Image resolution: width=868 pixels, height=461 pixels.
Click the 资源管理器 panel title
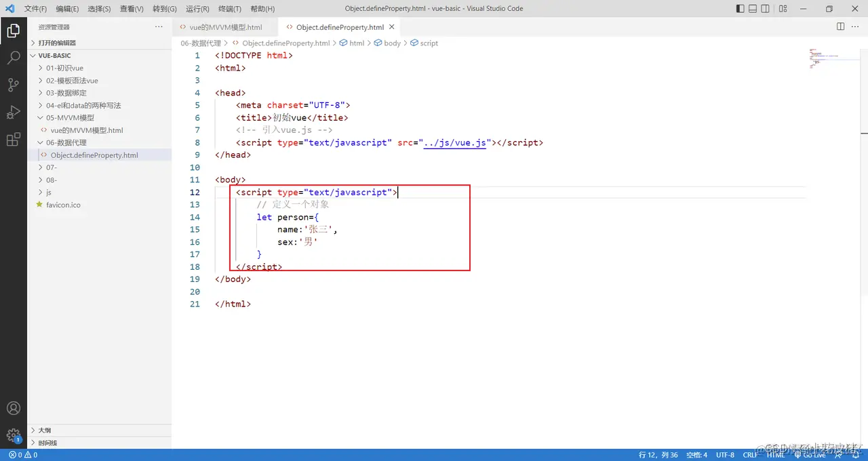point(54,27)
